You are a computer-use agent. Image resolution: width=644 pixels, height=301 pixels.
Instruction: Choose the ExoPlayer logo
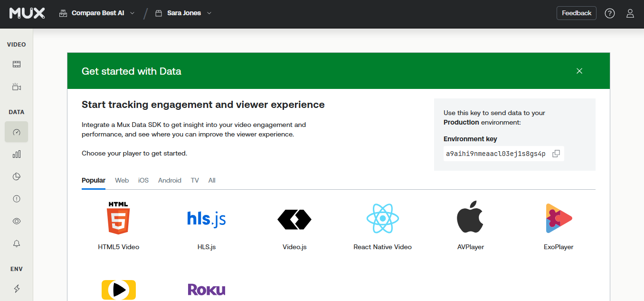[559, 218]
